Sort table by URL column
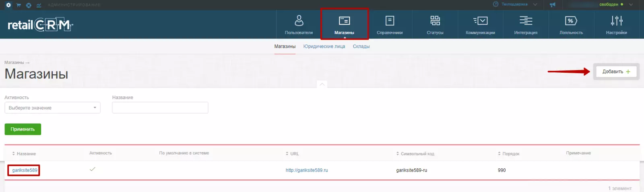Screen dimensions: 644x192 (x=292, y=154)
